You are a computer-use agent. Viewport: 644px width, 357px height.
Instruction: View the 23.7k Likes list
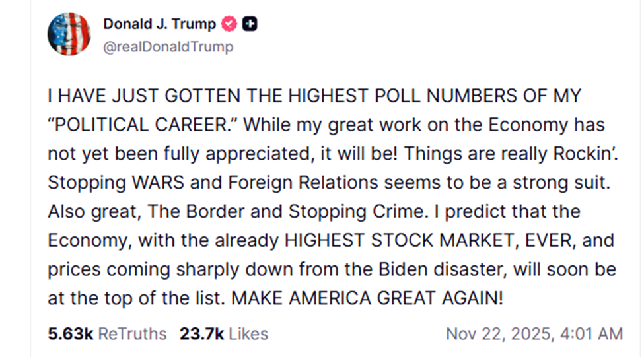223,334
